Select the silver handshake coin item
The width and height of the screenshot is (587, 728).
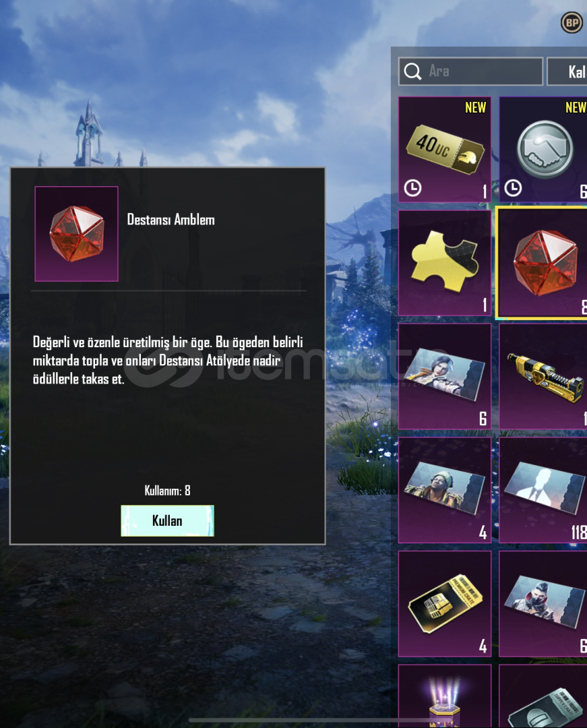543,150
